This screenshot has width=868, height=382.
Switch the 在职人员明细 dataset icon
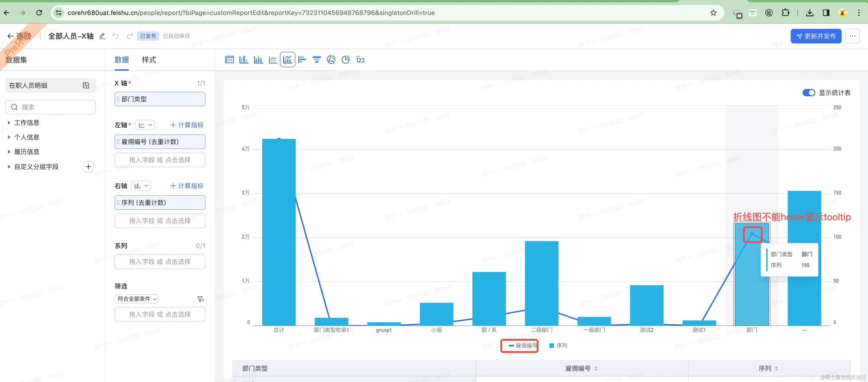[86, 85]
